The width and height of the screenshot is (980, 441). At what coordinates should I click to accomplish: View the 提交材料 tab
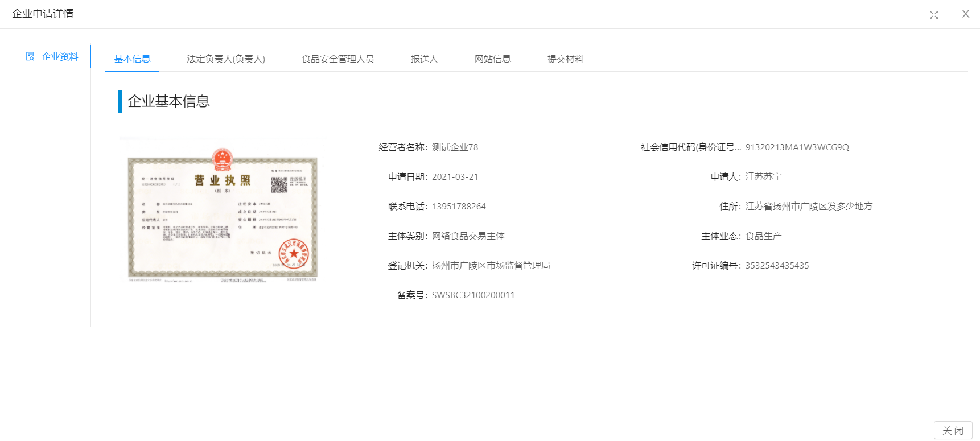pyautogui.click(x=565, y=59)
